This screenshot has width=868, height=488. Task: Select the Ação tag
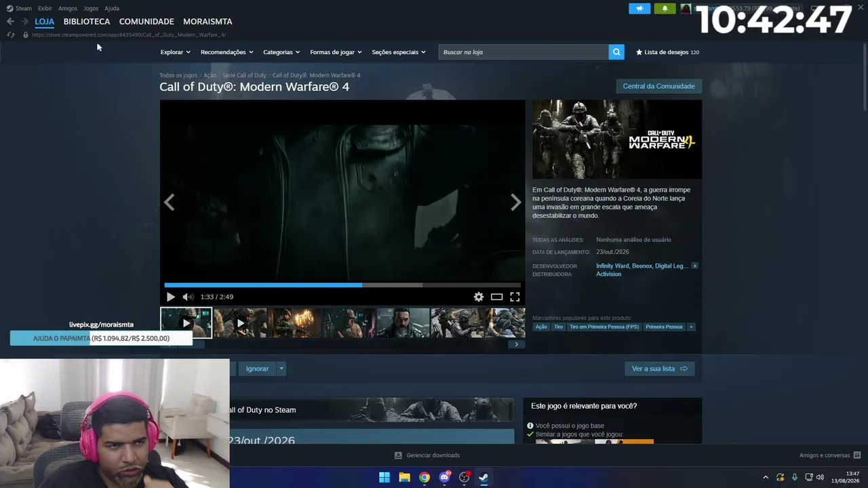pyautogui.click(x=541, y=327)
